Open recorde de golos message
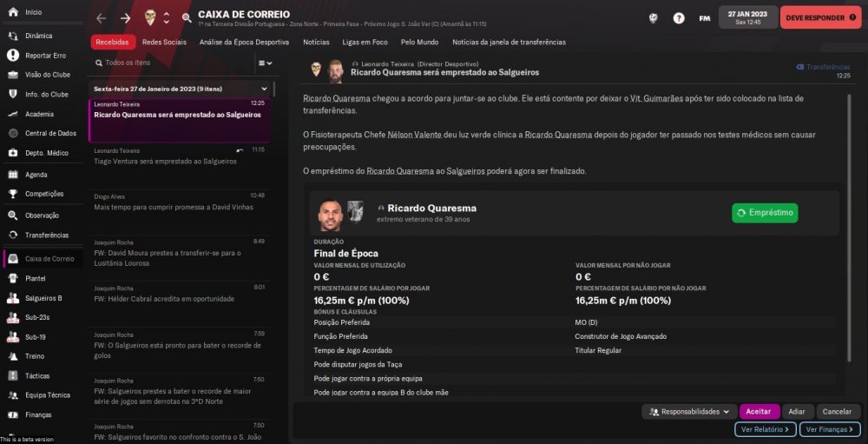 pyautogui.click(x=180, y=350)
